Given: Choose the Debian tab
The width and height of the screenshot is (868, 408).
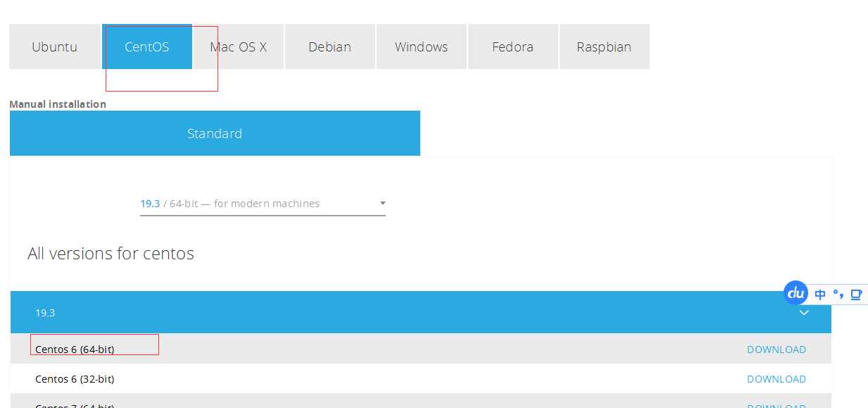Looking at the screenshot, I should (329, 47).
